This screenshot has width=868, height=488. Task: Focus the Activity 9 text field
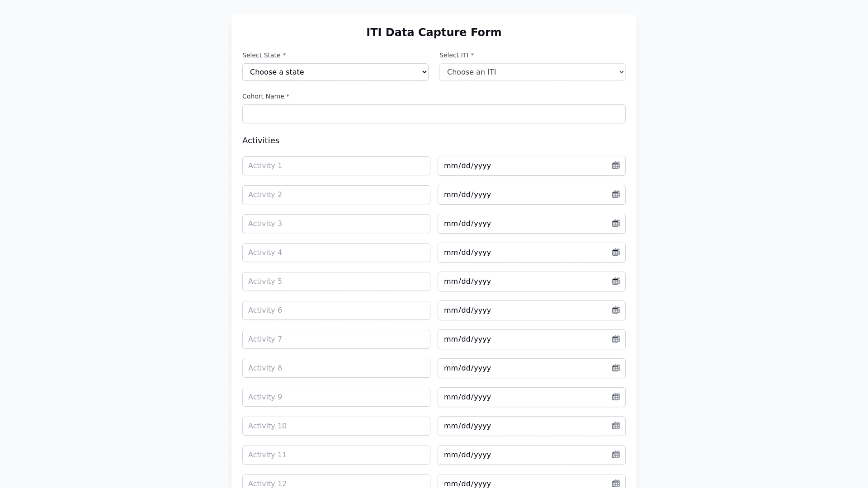336,397
